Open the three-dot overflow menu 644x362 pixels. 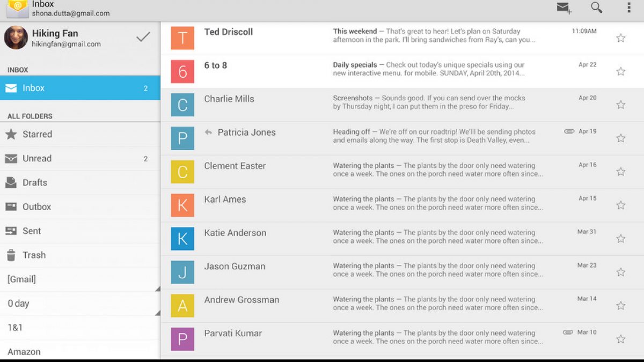tap(628, 8)
